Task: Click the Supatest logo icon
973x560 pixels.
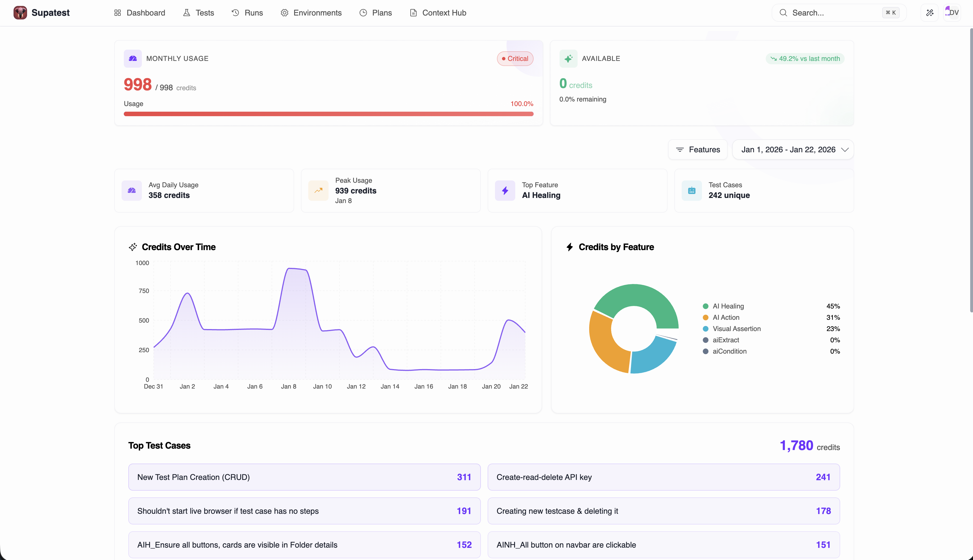Action: click(x=20, y=13)
